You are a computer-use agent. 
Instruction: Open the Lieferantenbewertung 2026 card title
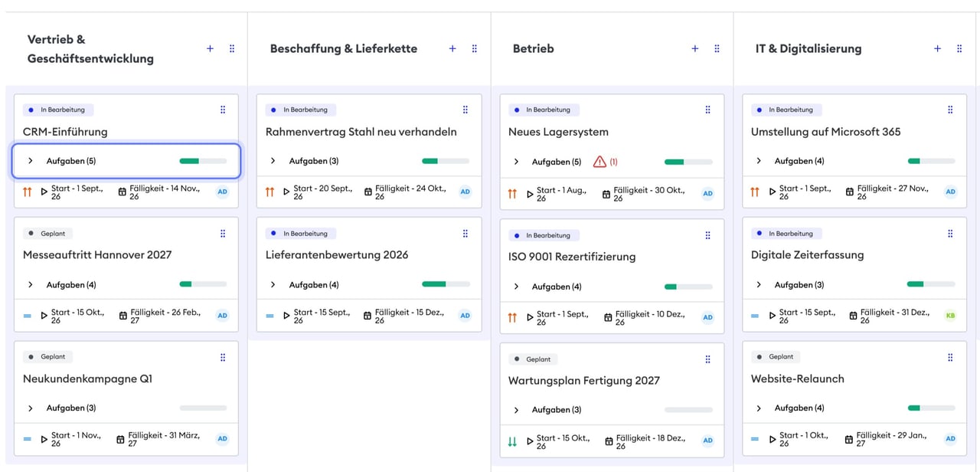tap(337, 255)
